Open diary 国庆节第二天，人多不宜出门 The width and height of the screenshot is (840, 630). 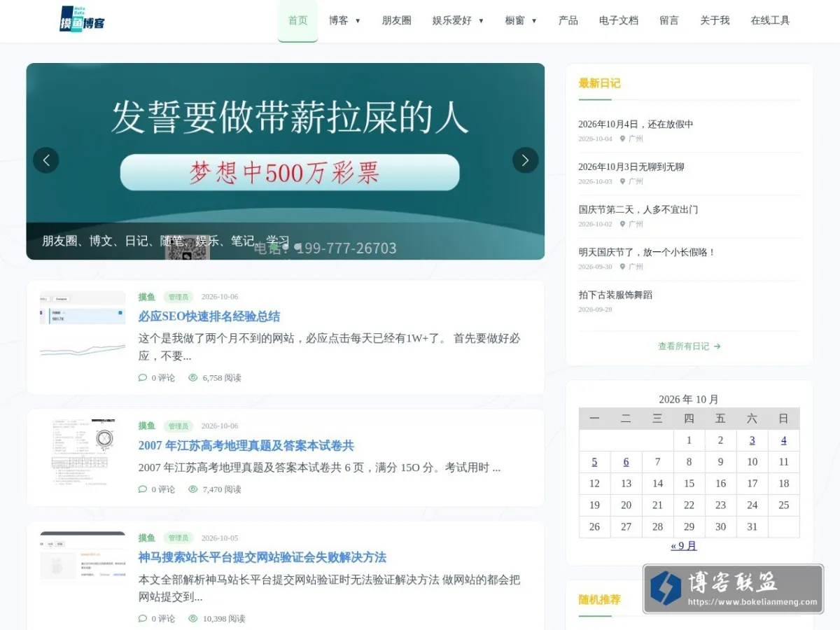click(x=638, y=210)
